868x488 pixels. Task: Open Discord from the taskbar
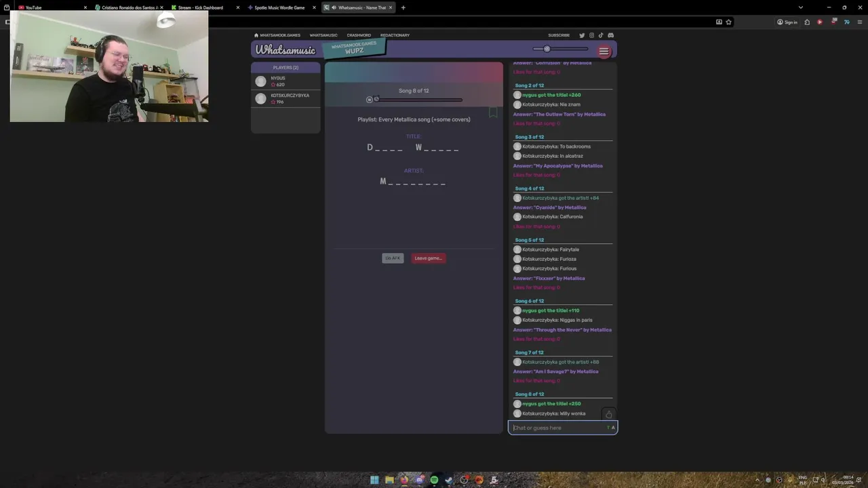pos(419,480)
